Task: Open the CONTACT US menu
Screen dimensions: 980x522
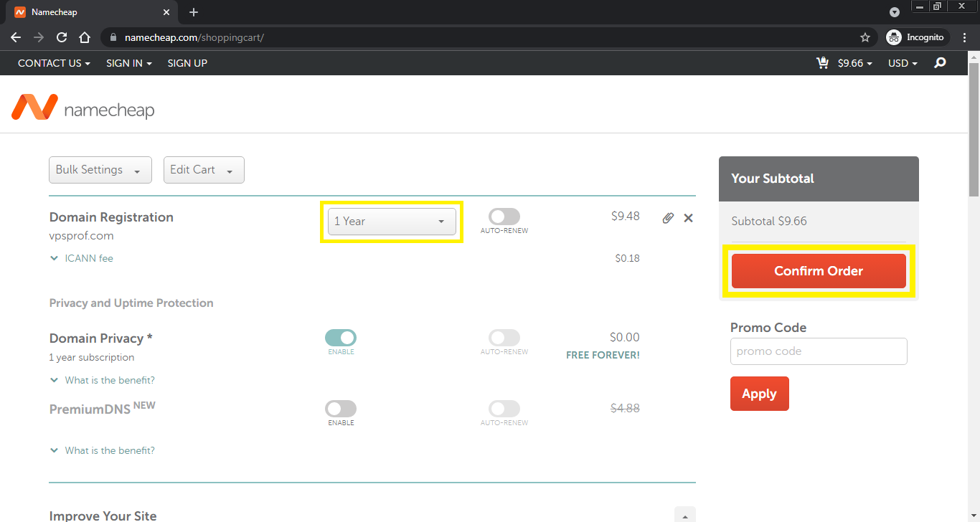Action: click(54, 63)
